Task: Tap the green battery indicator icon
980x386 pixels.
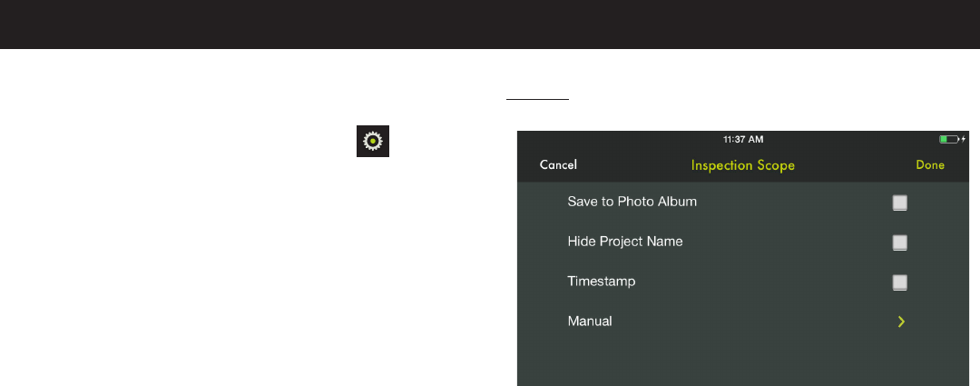Action: [949, 139]
